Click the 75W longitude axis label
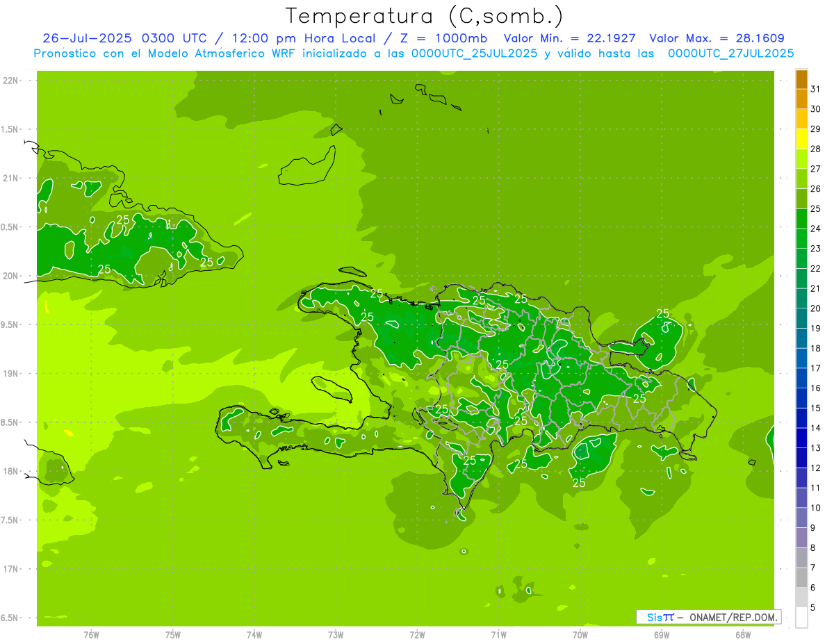 click(173, 634)
